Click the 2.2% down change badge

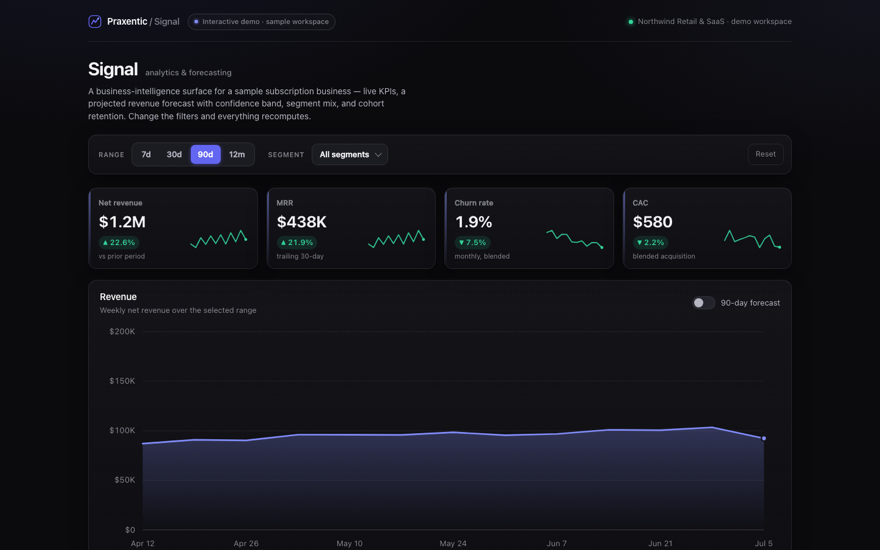pos(650,242)
